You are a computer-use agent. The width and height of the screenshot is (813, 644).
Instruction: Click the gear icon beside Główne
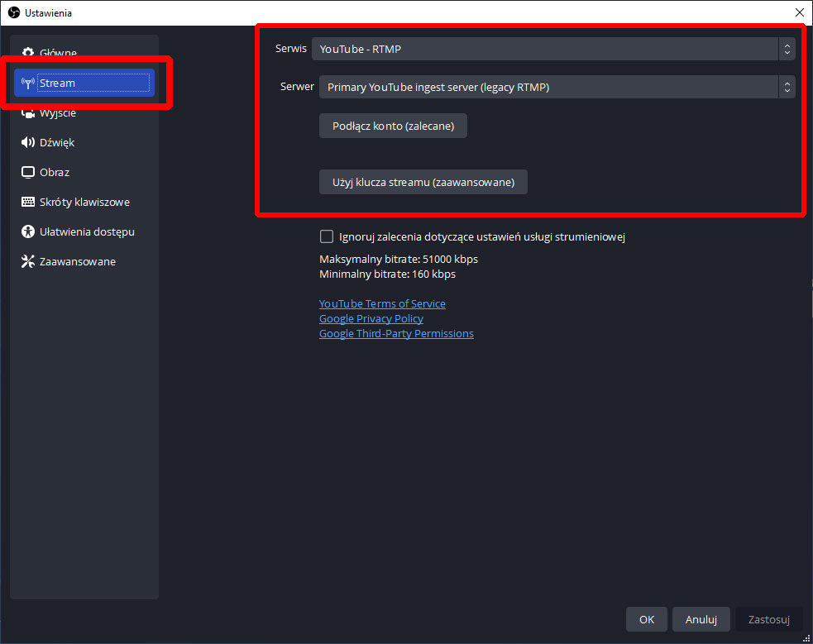click(27, 54)
